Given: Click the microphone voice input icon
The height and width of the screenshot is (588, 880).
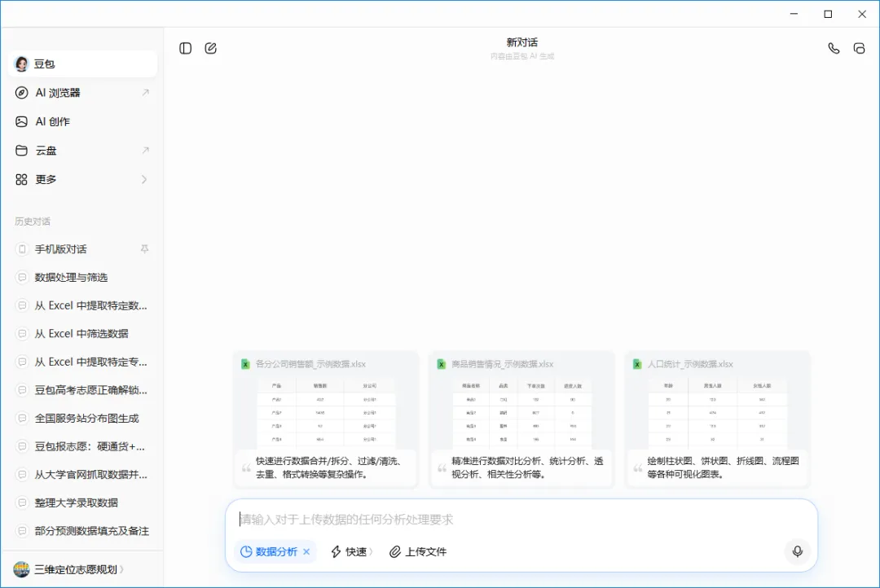Looking at the screenshot, I should pyautogui.click(x=797, y=551).
